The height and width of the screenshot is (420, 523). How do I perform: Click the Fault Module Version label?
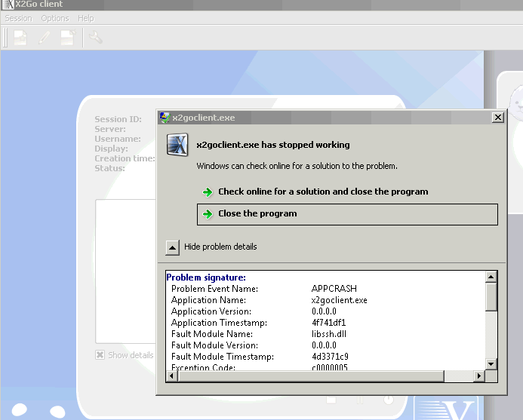tap(214, 345)
